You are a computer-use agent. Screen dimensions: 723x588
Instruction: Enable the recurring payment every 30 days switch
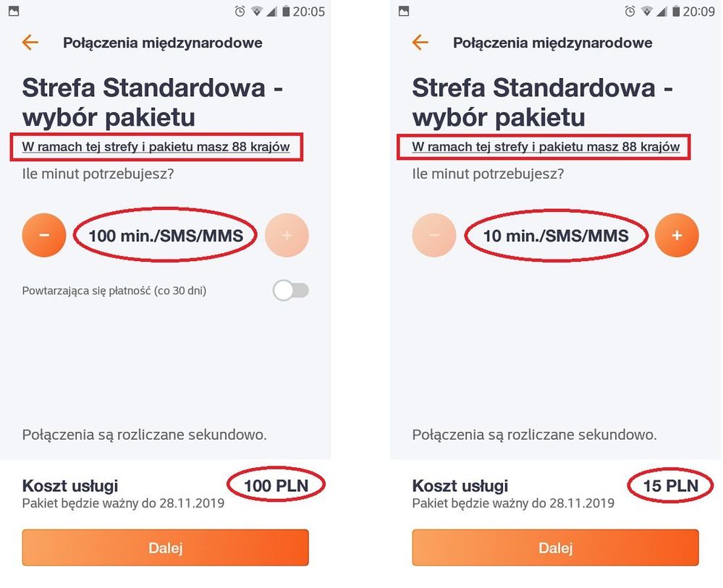290,291
